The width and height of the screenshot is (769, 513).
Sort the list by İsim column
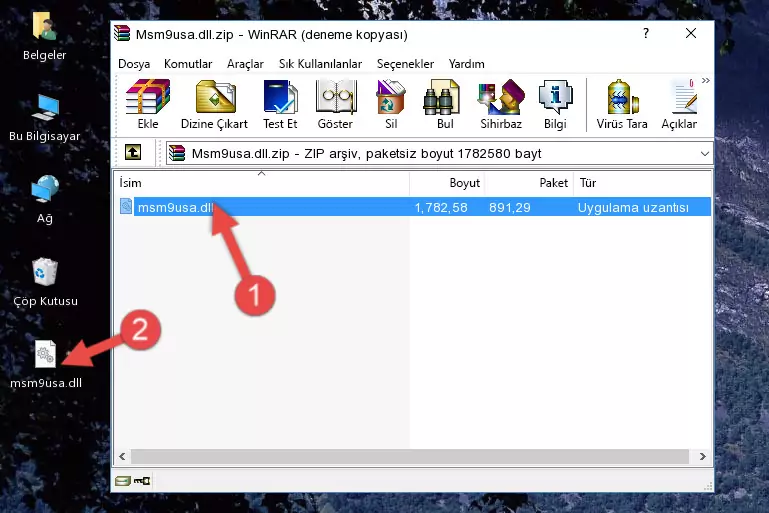click(262, 183)
